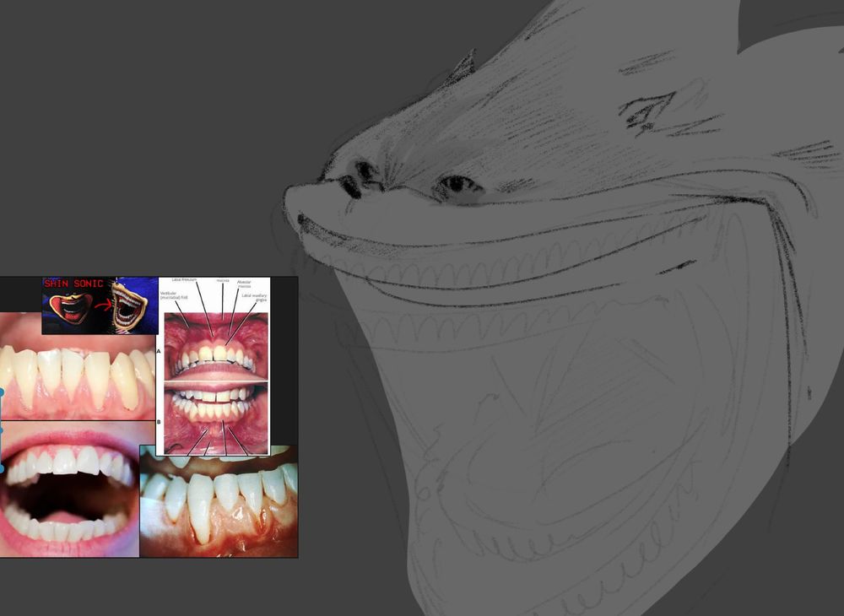Click the 'B' panel marker on dental diagram
844x616 pixels.
(x=159, y=422)
